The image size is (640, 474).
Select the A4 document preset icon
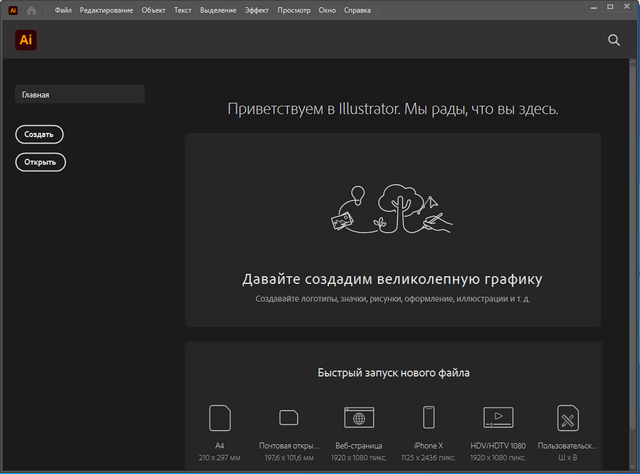pyautogui.click(x=219, y=418)
